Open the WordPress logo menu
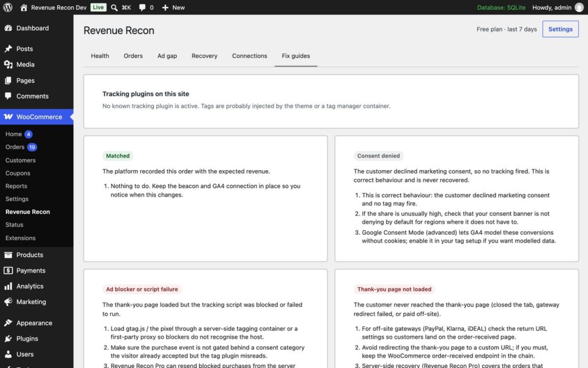Image resolution: width=588 pixels, height=368 pixels. pyautogui.click(x=7, y=7)
